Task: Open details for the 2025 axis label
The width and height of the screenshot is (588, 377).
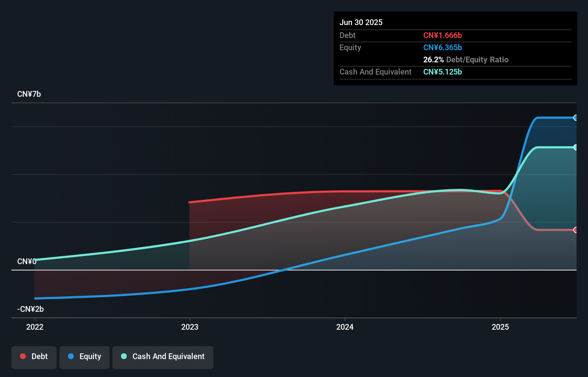Action: [501, 327]
